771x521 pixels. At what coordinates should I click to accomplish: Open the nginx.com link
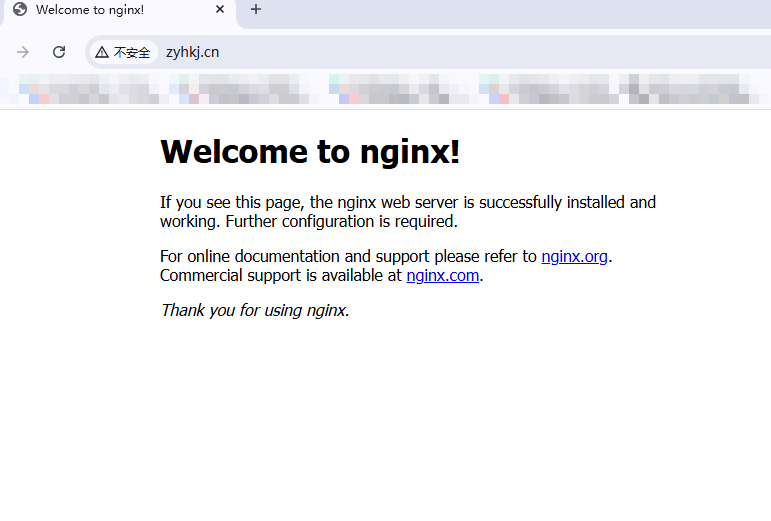443,276
